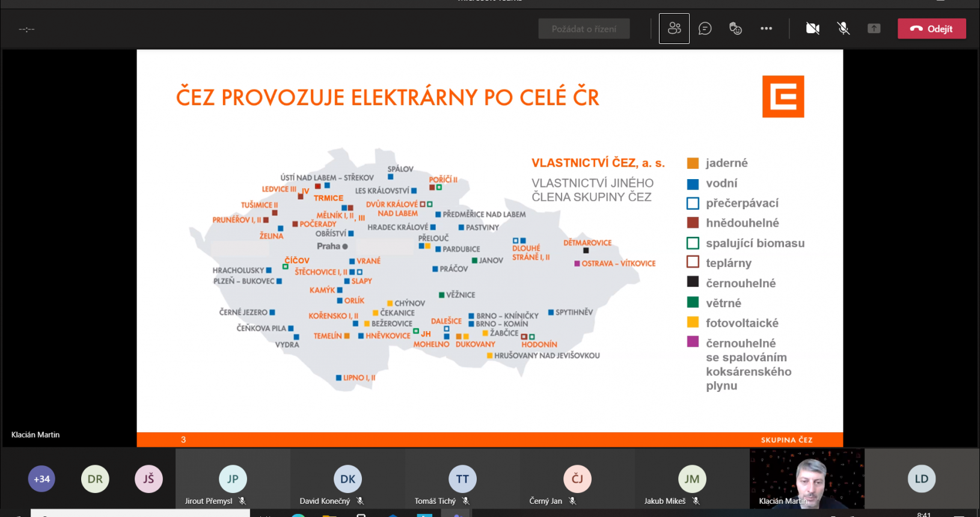The image size is (980, 517).
Task: Click the LIPNO I, II map label
Action: pyautogui.click(x=360, y=378)
